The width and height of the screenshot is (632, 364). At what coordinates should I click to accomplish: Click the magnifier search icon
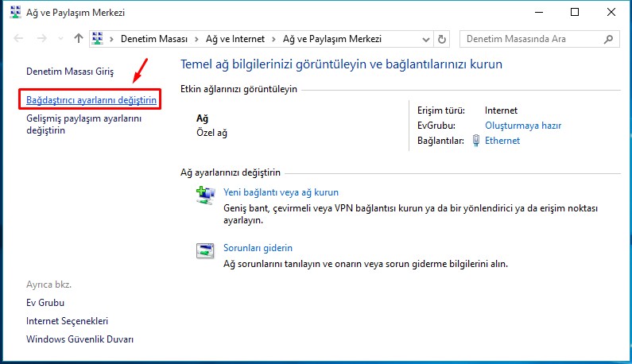pos(609,38)
